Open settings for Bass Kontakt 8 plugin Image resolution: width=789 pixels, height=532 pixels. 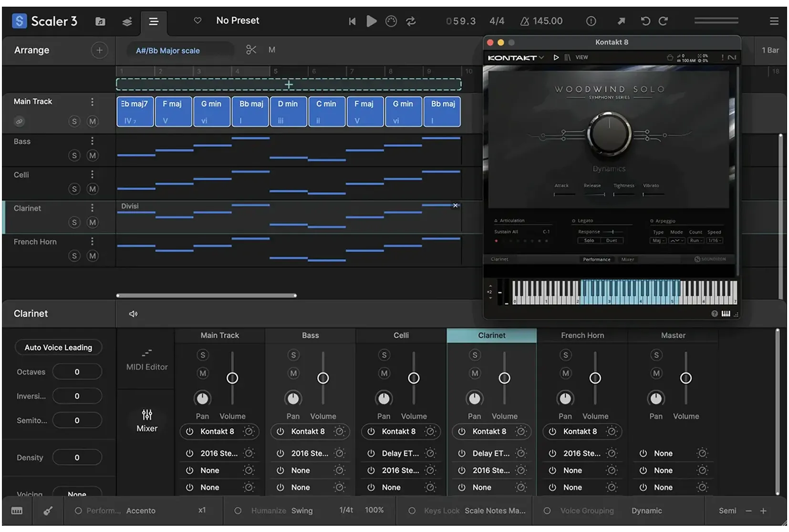[339, 431]
